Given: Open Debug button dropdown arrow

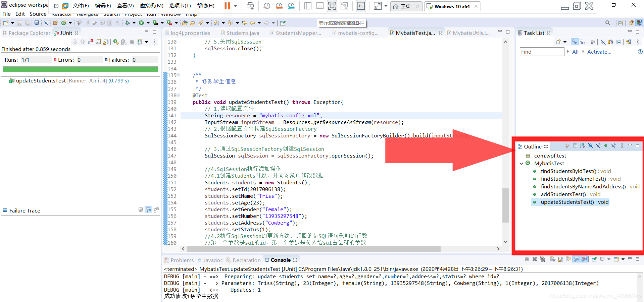Looking at the screenshot, I should click(134, 23).
